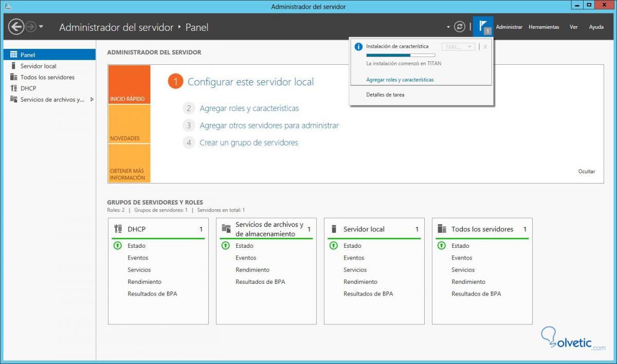Image resolution: width=617 pixels, height=364 pixels.
Task: Click Estado status icon in Todos los servidores tile
Action: click(x=441, y=246)
